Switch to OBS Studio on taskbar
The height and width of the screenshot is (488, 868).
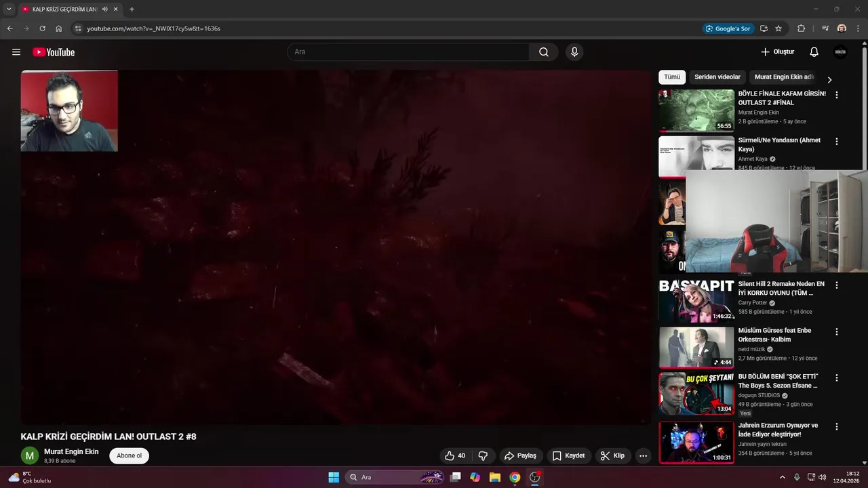click(x=534, y=477)
